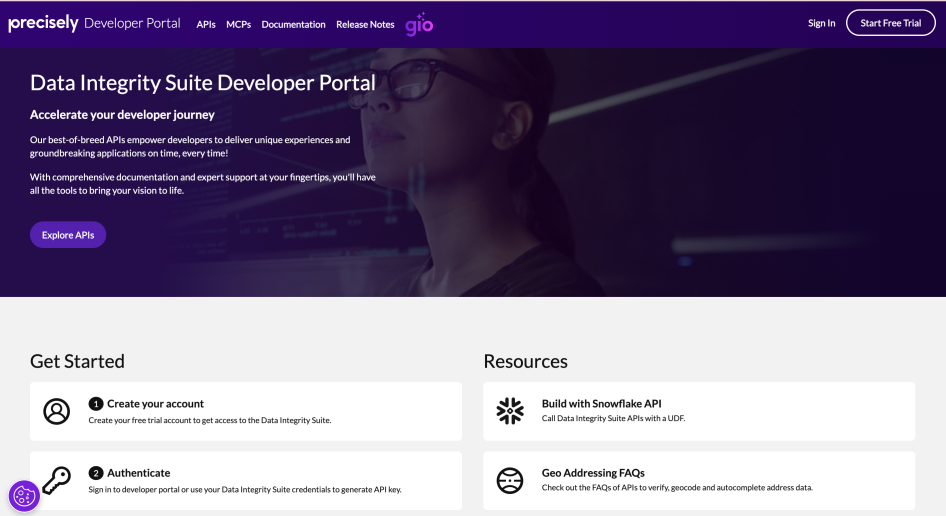Click 'Check out the FAQs of APIs' description
Image resolution: width=946 pixels, height=516 pixels.
tap(678, 488)
